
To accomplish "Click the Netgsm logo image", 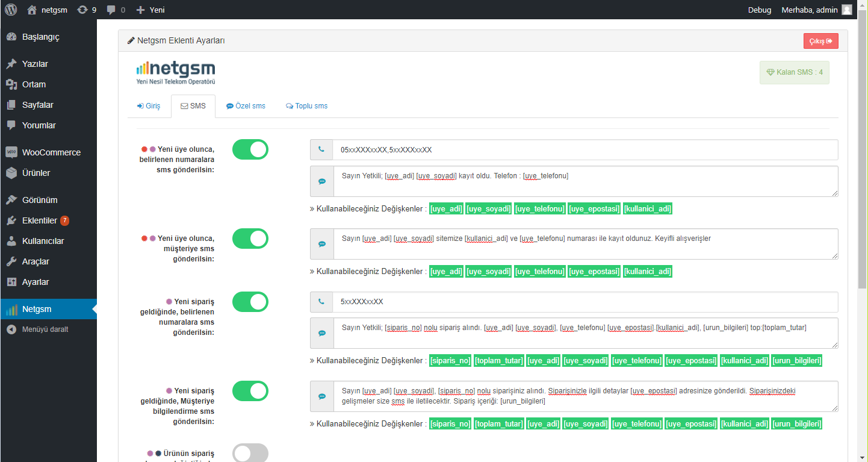I will [x=175, y=72].
